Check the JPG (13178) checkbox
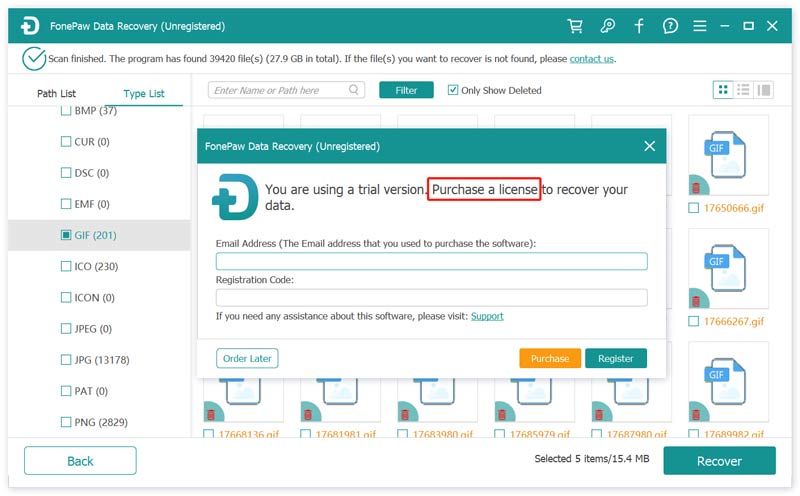This screenshot has width=800, height=496. click(x=66, y=360)
